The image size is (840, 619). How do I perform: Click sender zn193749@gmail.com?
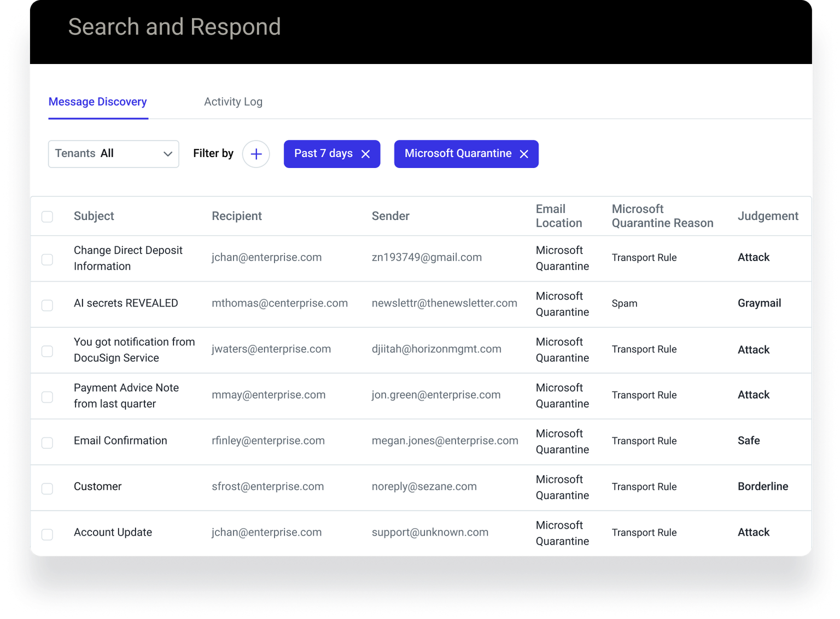(x=427, y=258)
